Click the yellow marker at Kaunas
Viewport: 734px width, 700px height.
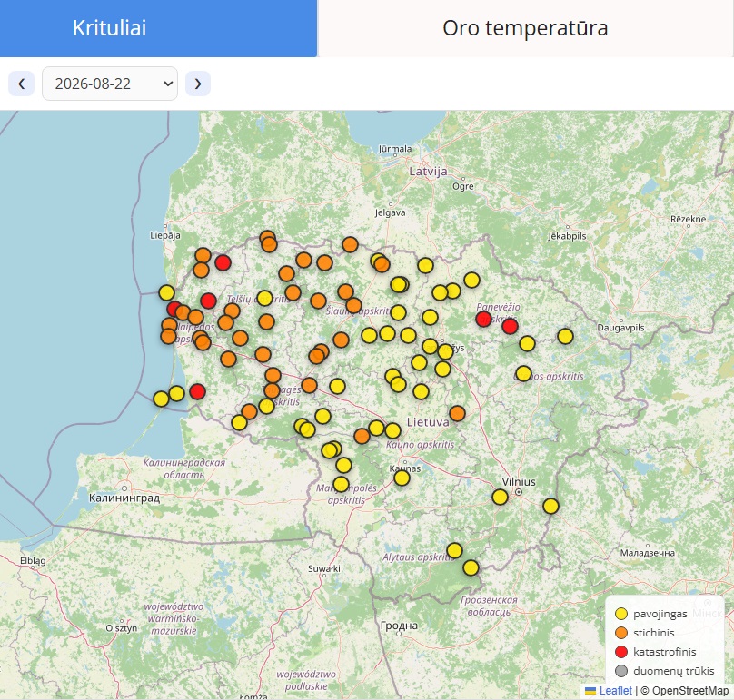pyautogui.click(x=402, y=478)
